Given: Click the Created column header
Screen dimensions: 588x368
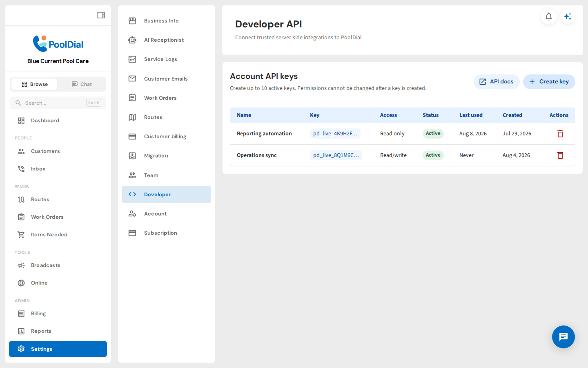Looking at the screenshot, I should coord(512,115).
